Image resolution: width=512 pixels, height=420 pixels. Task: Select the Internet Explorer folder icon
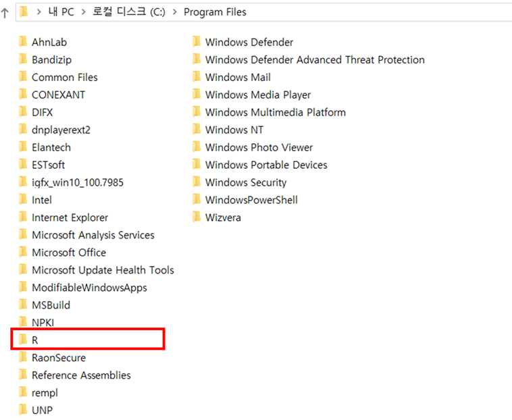(x=23, y=217)
